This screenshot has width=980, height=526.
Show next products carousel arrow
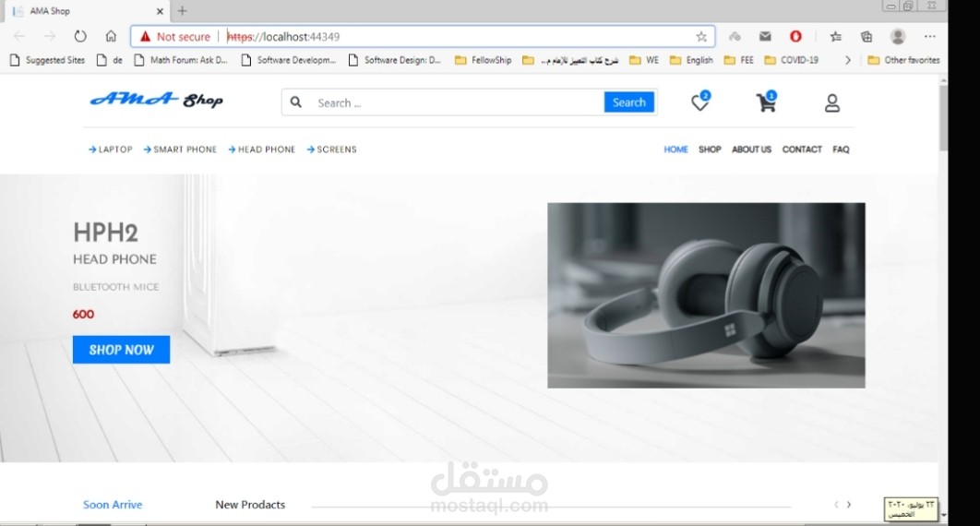pyautogui.click(x=849, y=504)
